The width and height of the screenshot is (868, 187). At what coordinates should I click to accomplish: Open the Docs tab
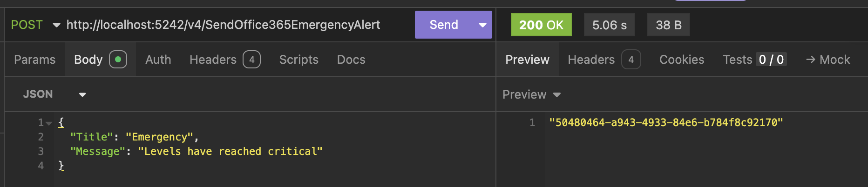click(351, 60)
